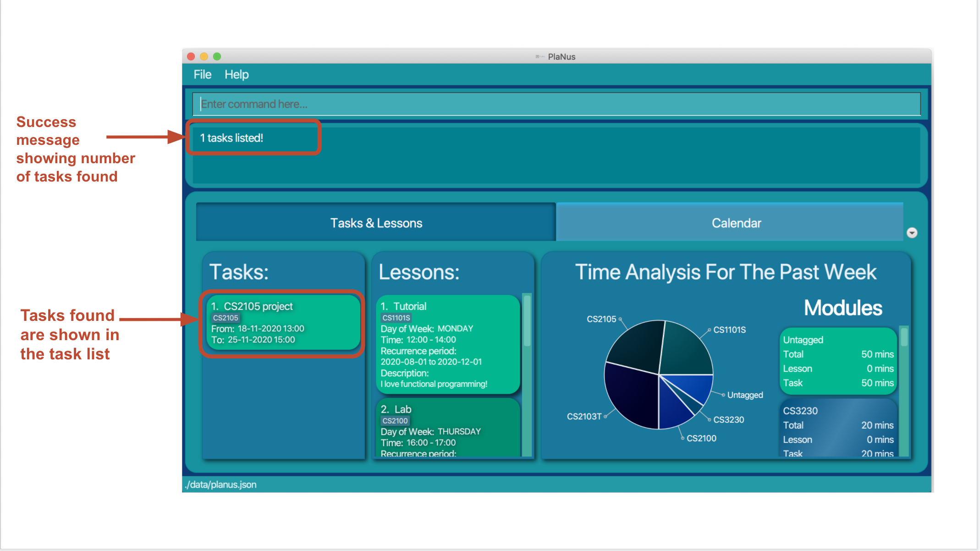Click the Enter command here input field
The width and height of the screenshot is (980, 551).
[x=556, y=104]
